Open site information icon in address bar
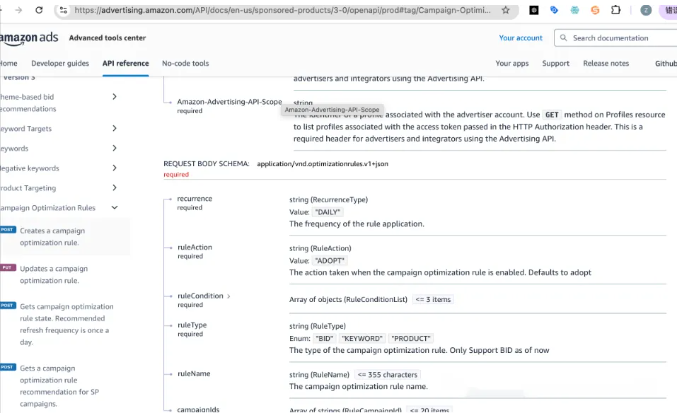Image resolution: width=677 pixels, height=417 pixels. coord(63,10)
